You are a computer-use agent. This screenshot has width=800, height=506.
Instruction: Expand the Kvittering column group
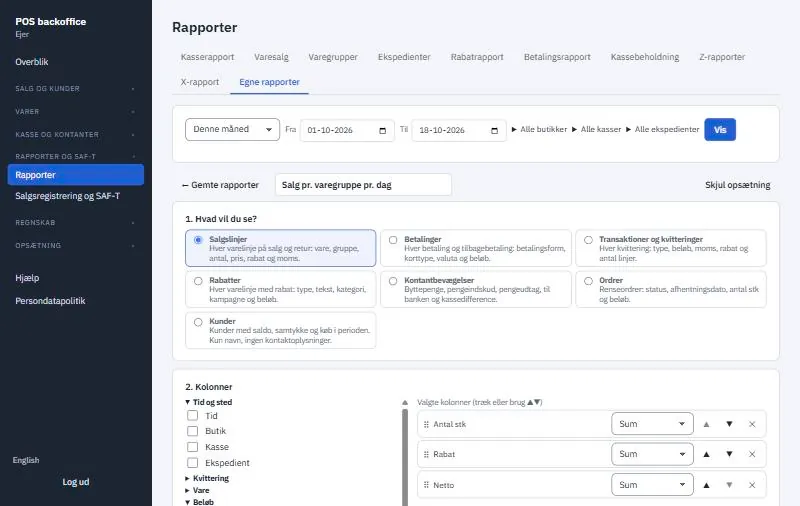207,478
